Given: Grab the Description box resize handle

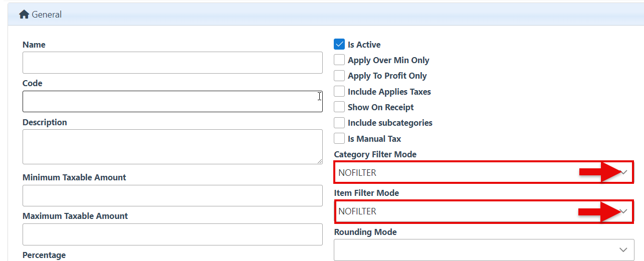Looking at the screenshot, I should pos(319,161).
